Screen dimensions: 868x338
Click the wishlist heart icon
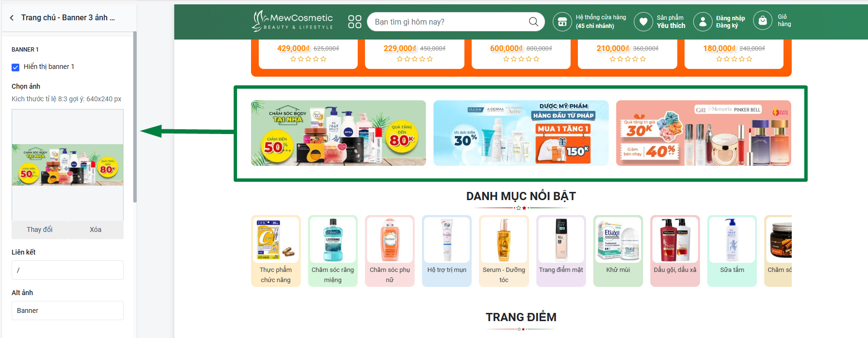pos(644,22)
